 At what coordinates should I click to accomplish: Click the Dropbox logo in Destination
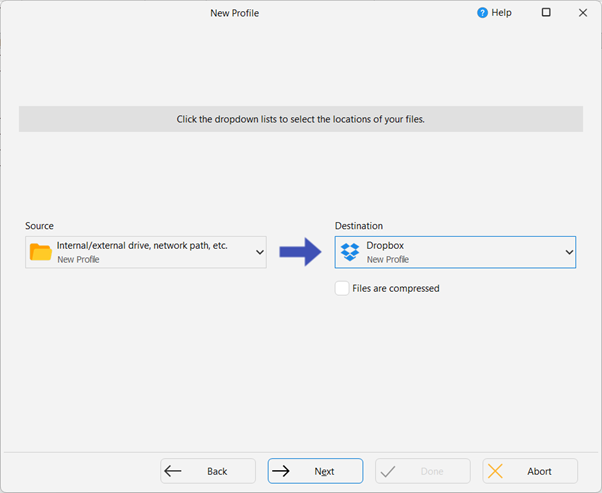click(350, 252)
